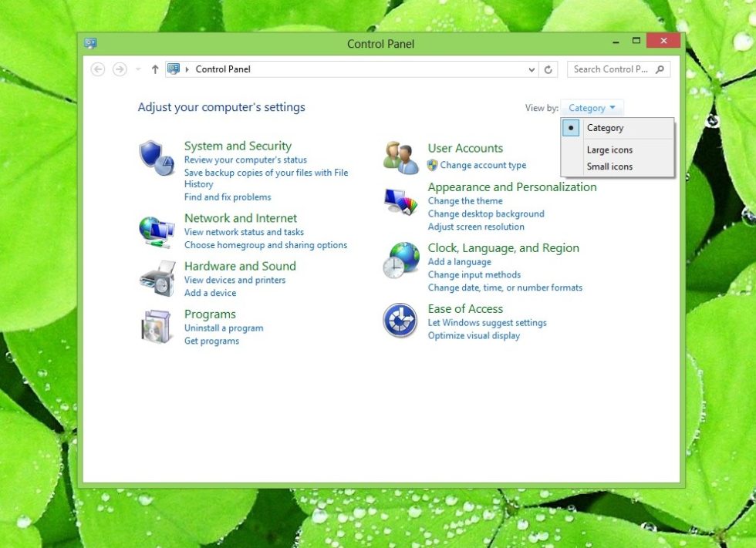Click the Programs category icon
This screenshot has width=756, height=548.
pos(157,324)
